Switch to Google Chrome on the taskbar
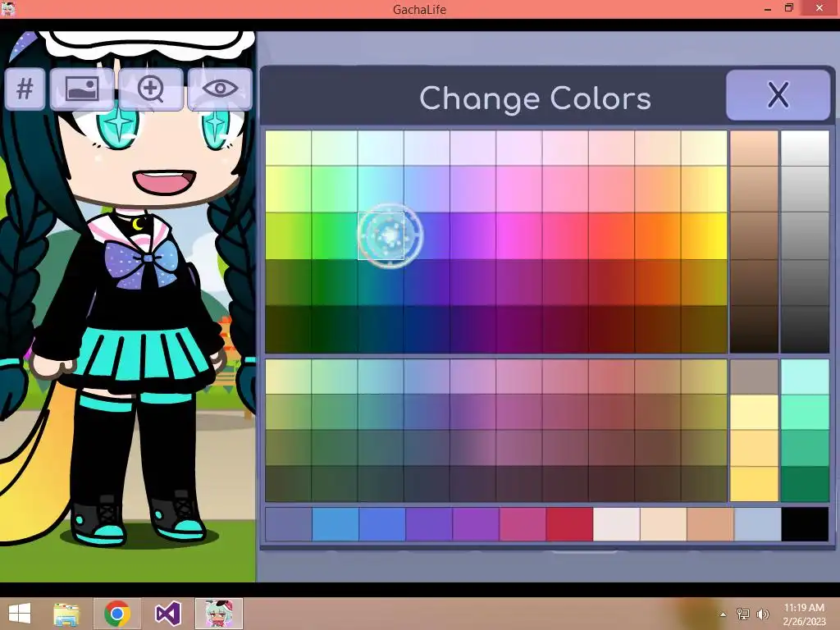The image size is (840, 630). (x=117, y=614)
